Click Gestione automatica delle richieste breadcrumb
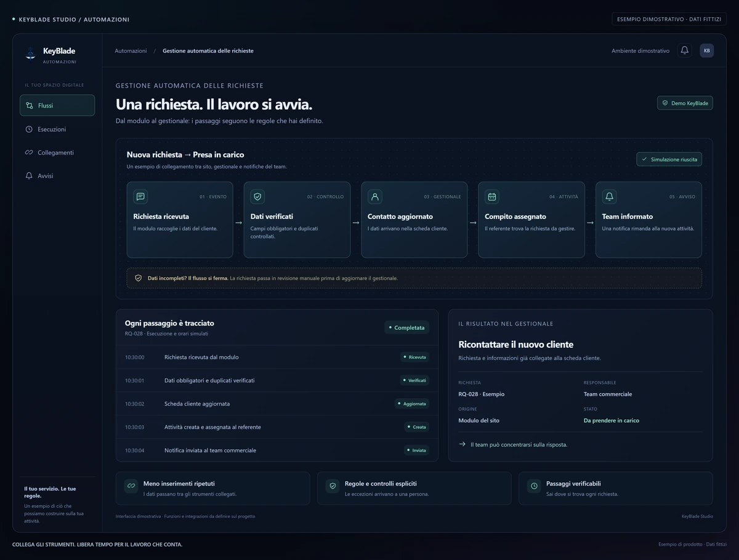 (x=208, y=50)
